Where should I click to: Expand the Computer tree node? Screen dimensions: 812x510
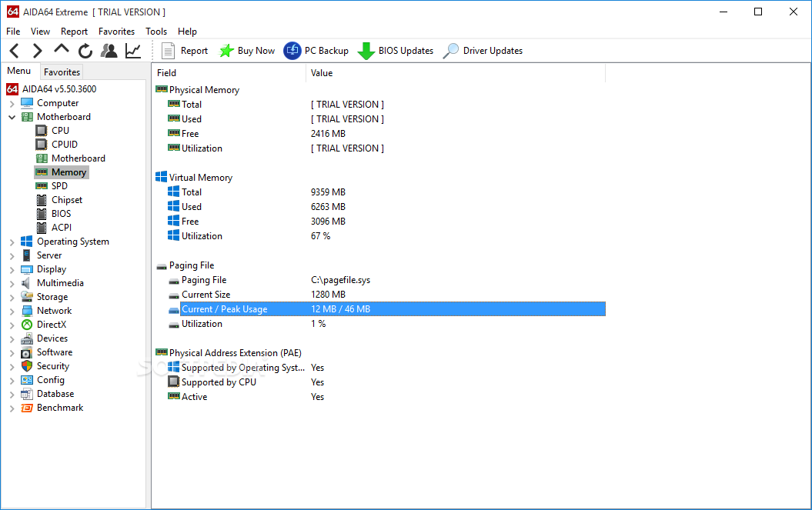12,104
